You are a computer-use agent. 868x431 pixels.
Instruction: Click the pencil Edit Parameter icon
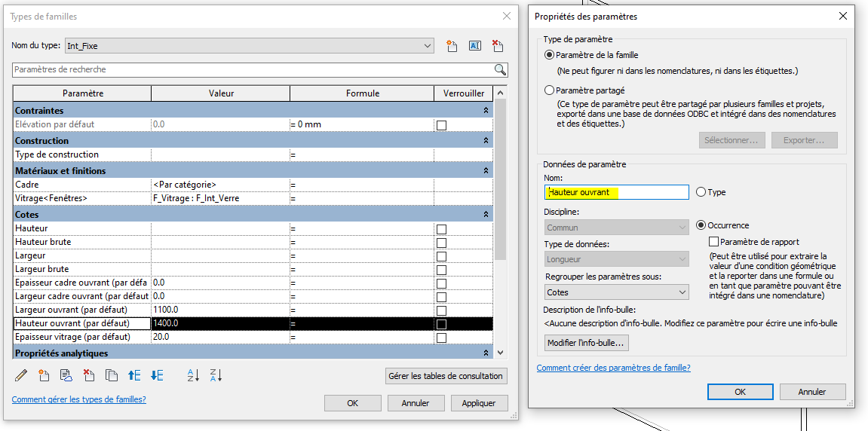pos(21,375)
